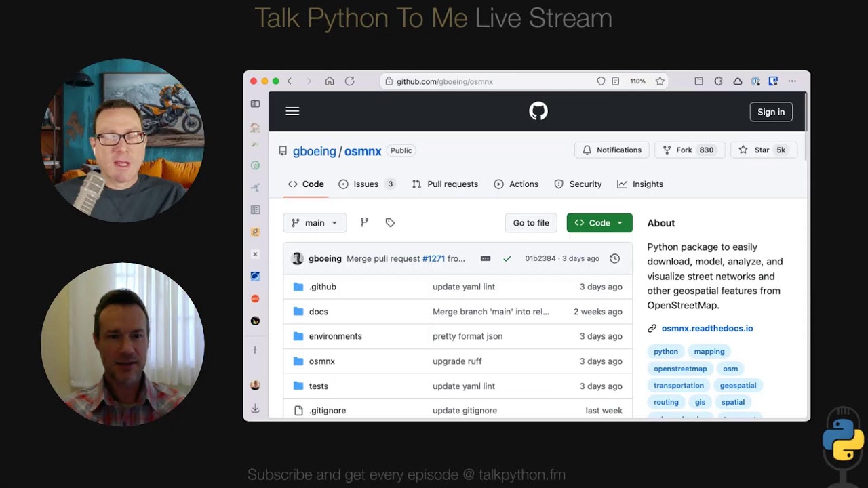Reload the page with browser refresh icon
The height and width of the screenshot is (488, 868).
(x=349, y=81)
